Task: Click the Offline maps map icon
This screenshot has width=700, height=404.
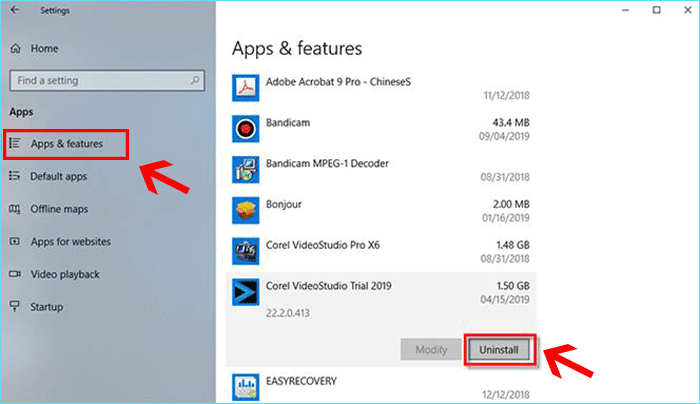Action: 15,209
